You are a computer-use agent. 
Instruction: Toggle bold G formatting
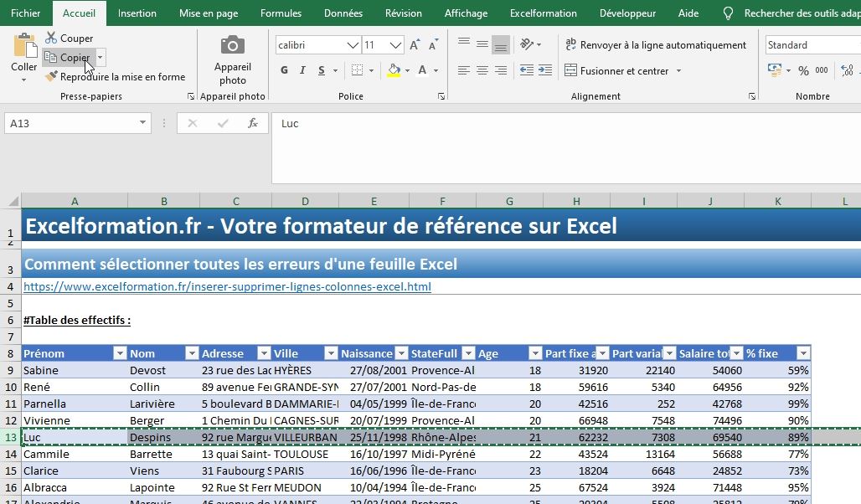coord(284,70)
